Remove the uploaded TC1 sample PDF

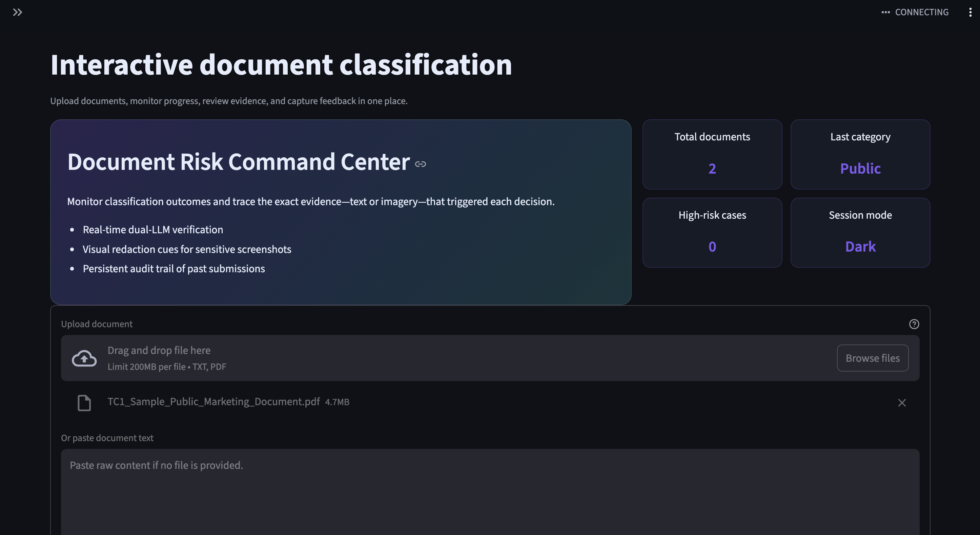tap(902, 402)
